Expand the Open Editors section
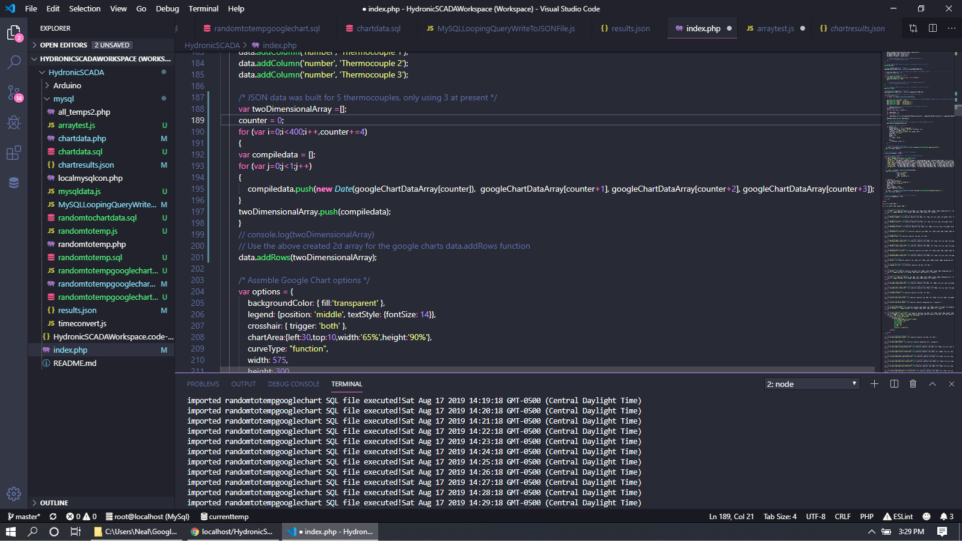 tap(101, 45)
